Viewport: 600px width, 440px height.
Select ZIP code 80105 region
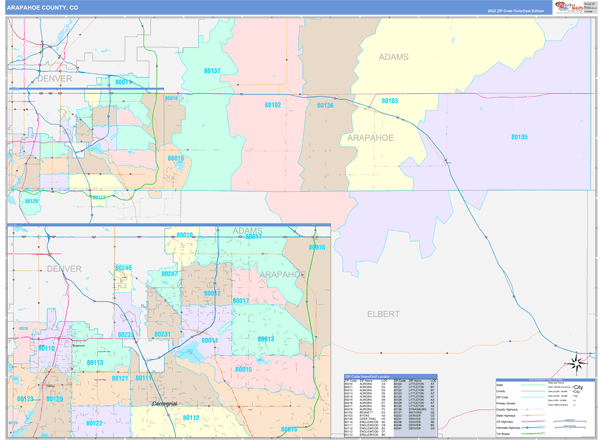tap(519, 136)
